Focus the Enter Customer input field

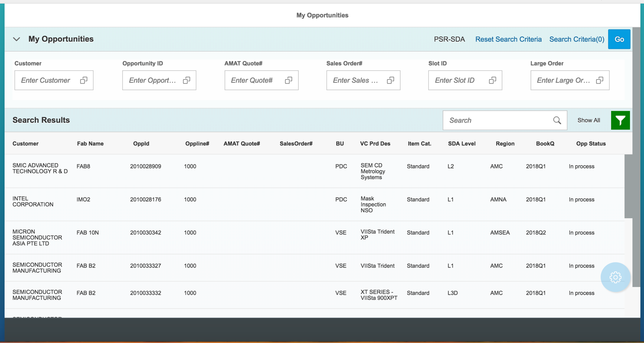54,80
